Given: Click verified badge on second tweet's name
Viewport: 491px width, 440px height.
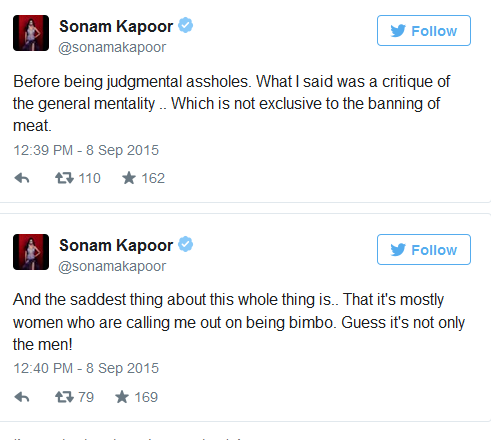Looking at the screenshot, I should point(186,245).
